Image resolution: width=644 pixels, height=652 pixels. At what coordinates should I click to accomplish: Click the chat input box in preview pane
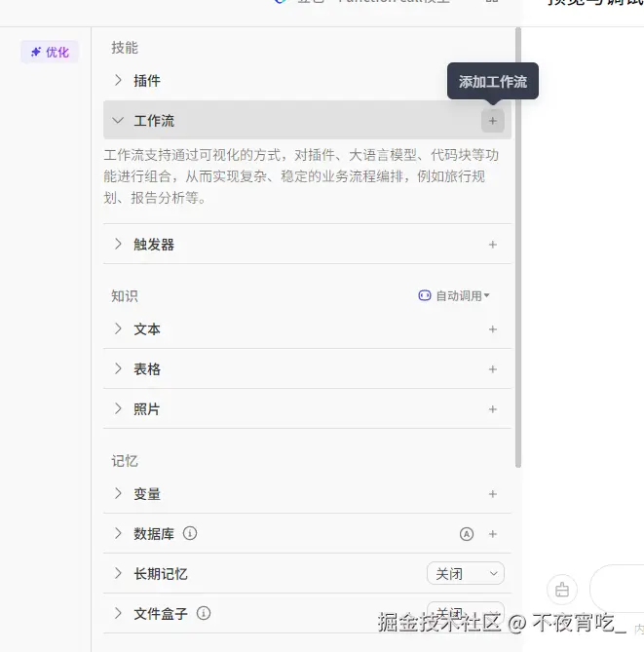617,589
